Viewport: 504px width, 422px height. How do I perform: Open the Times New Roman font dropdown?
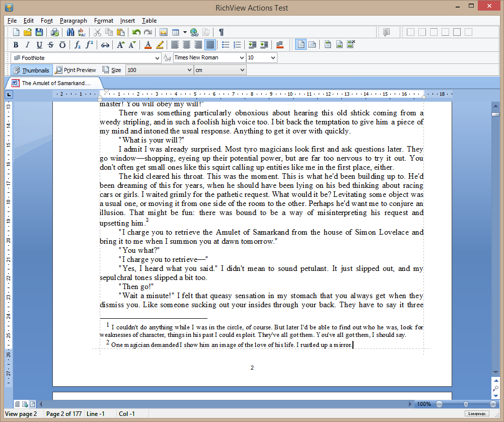[242, 58]
